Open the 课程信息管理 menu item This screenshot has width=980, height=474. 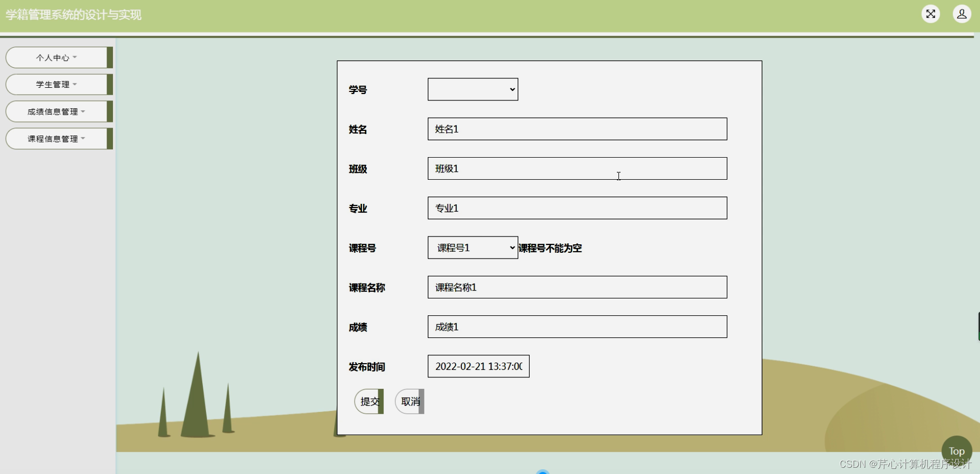point(56,138)
